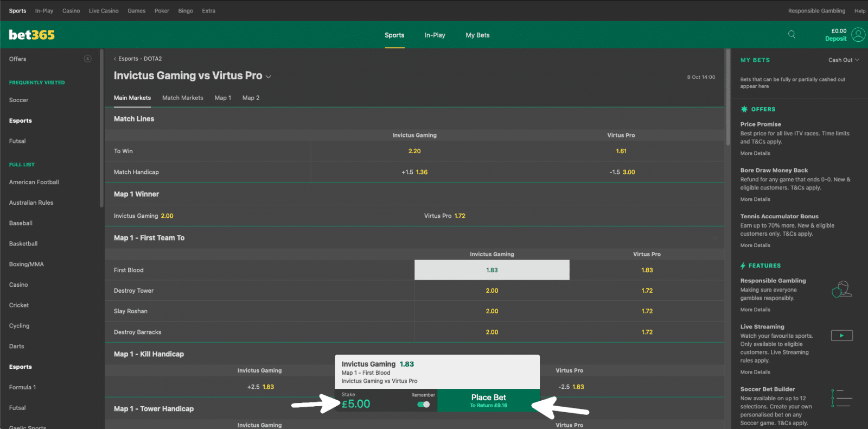Click the main content vertical scrollbar
The image size is (868, 429).
[728, 98]
